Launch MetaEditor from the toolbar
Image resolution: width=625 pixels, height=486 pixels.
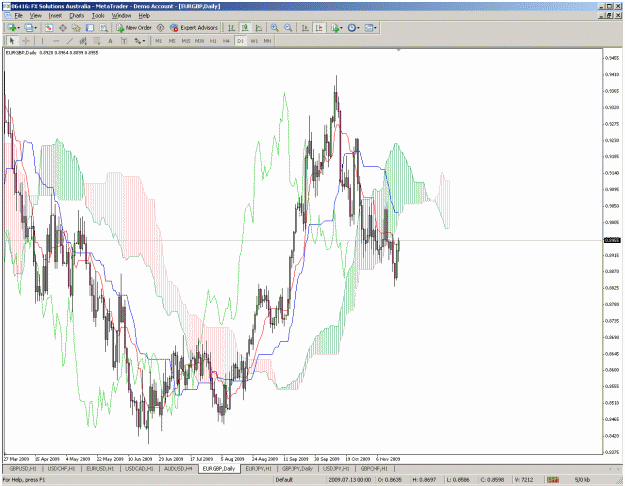pyautogui.click(x=160, y=28)
